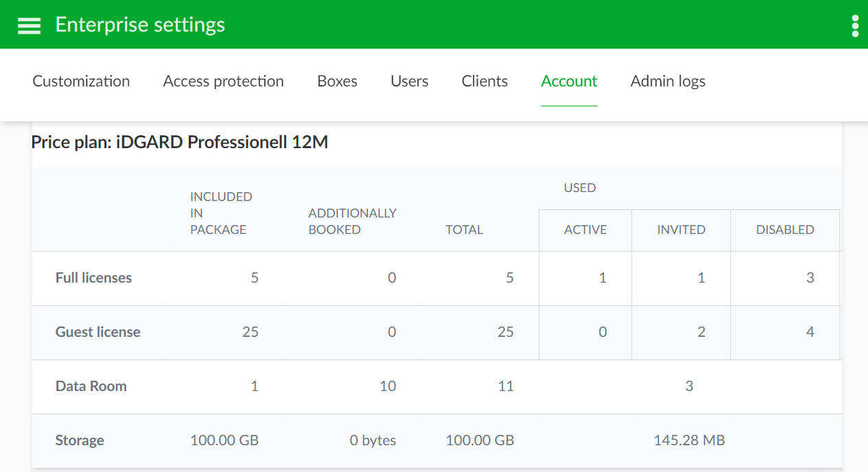Click the INVITED column header
Image resolution: width=868 pixels, height=472 pixels.
point(681,230)
